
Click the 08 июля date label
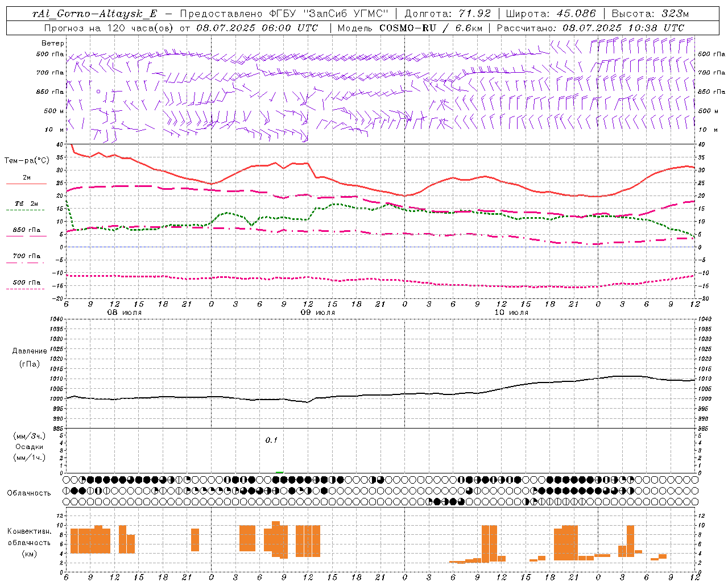(x=125, y=313)
